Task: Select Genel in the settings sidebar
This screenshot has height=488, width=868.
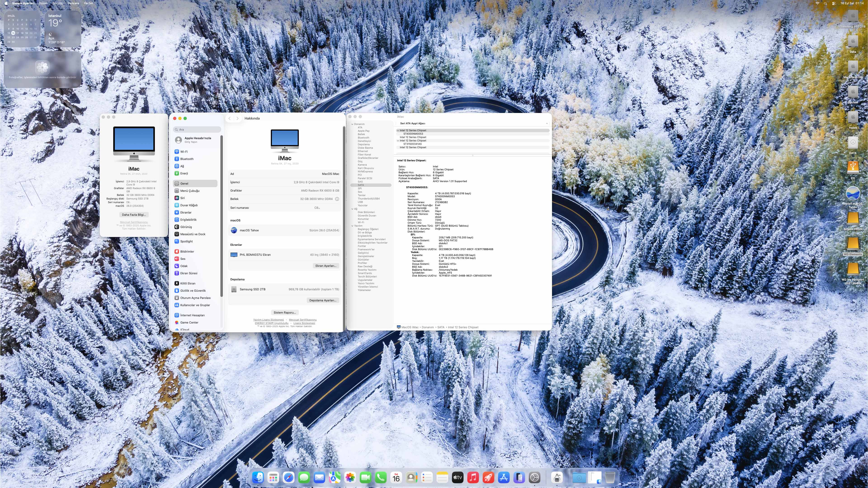Action: pos(195,183)
